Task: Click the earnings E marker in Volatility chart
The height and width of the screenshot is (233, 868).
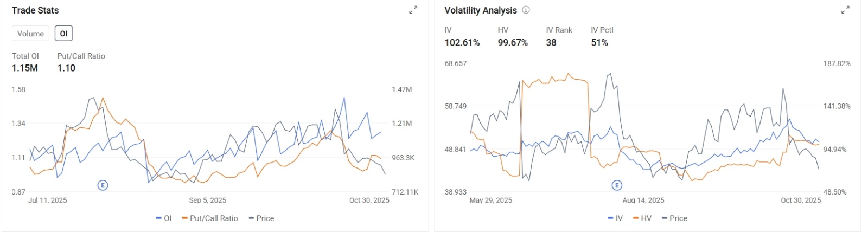Action: 617,185
